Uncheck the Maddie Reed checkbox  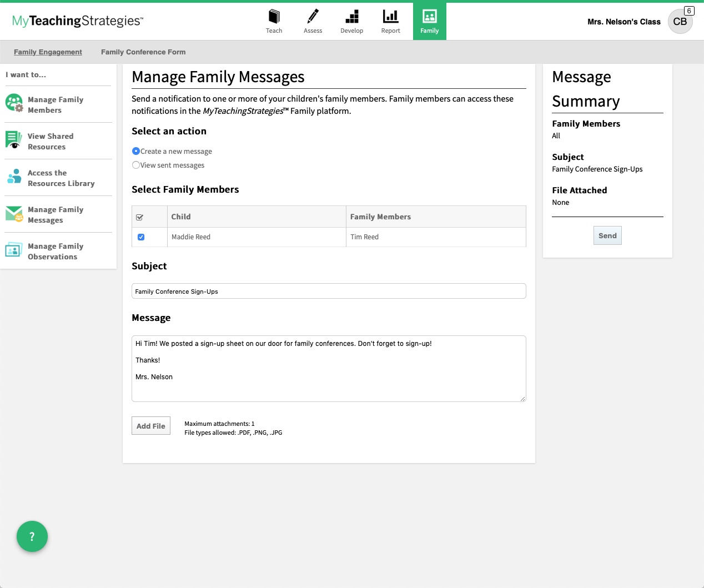141,237
